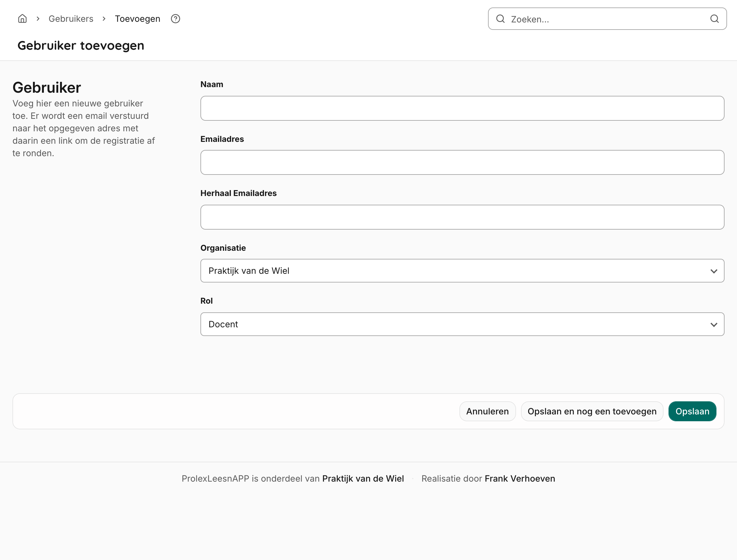The width and height of the screenshot is (737, 560).
Task: Click Toevoegen breadcrumb item
Action: (137, 19)
